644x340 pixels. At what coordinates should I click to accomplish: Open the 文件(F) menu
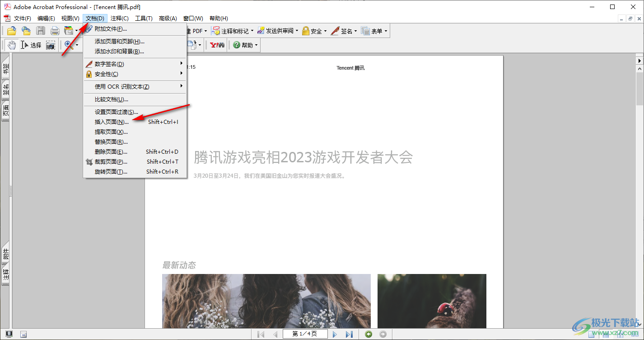23,18
